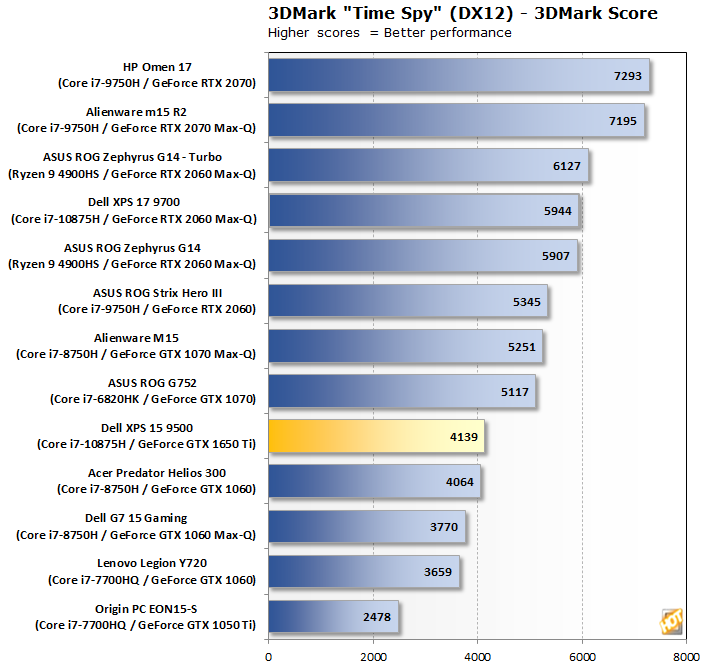Screen dimensions: 708x666
Task: Click the non-Turbo ASUS ROG Zephyrus G14 label
Action: point(132,256)
